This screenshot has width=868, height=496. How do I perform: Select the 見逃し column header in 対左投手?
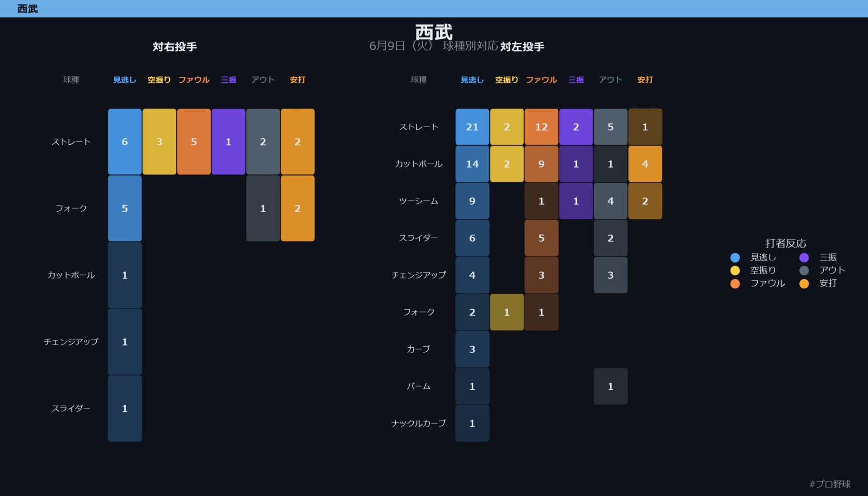[x=472, y=80]
